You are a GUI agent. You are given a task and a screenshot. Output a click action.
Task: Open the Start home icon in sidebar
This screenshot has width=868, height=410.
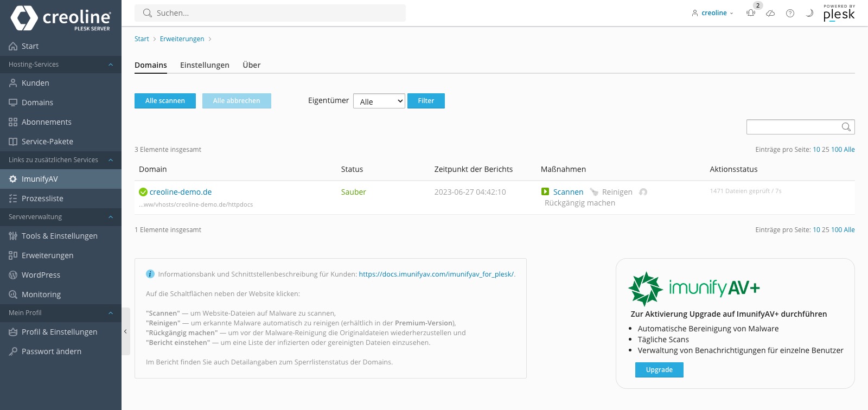tap(13, 46)
